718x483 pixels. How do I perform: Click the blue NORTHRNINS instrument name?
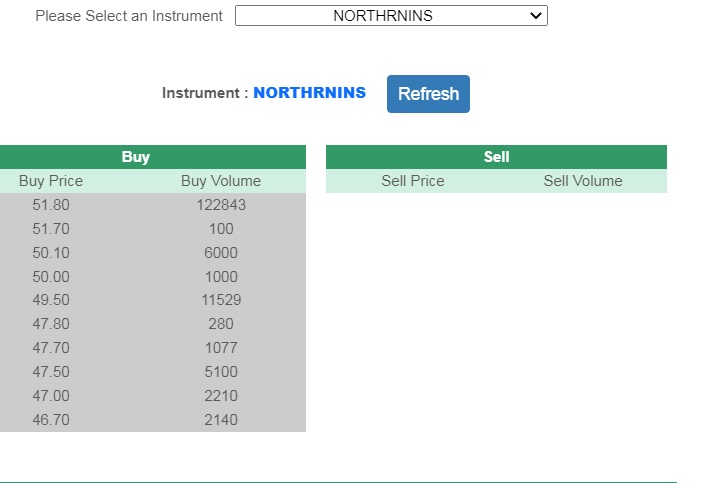pyautogui.click(x=309, y=93)
